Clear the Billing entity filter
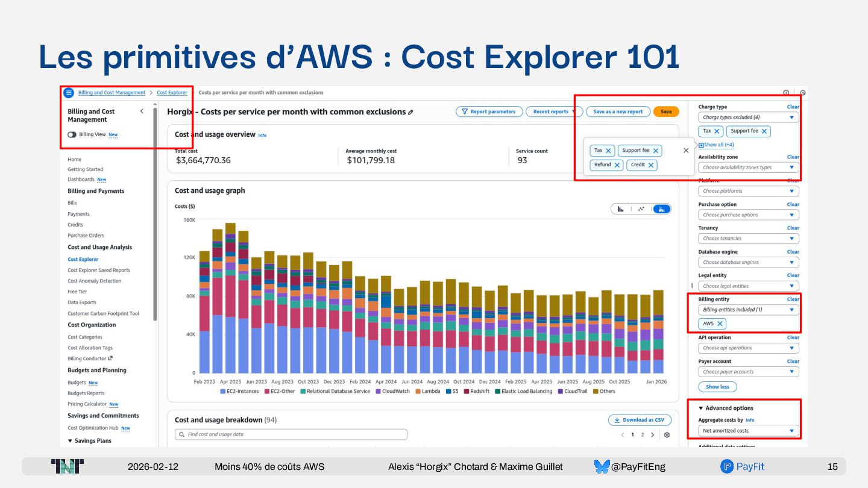868x488 pixels. [x=793, y=299]
